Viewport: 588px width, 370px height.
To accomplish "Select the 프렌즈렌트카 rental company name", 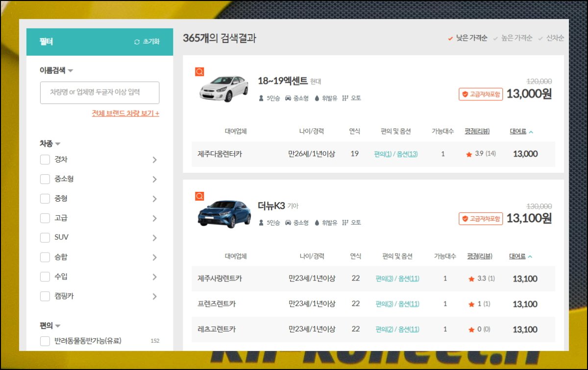I will coord(217,304).
